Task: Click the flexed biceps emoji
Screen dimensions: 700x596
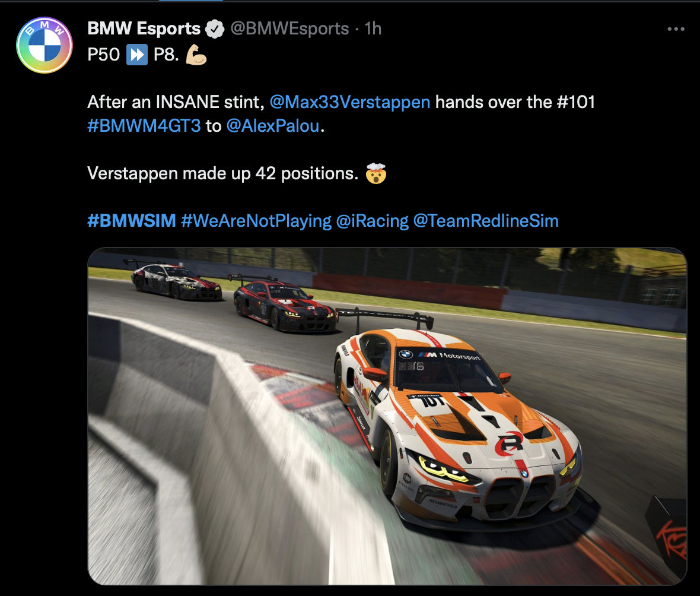Action: click(x=196, y=55)
